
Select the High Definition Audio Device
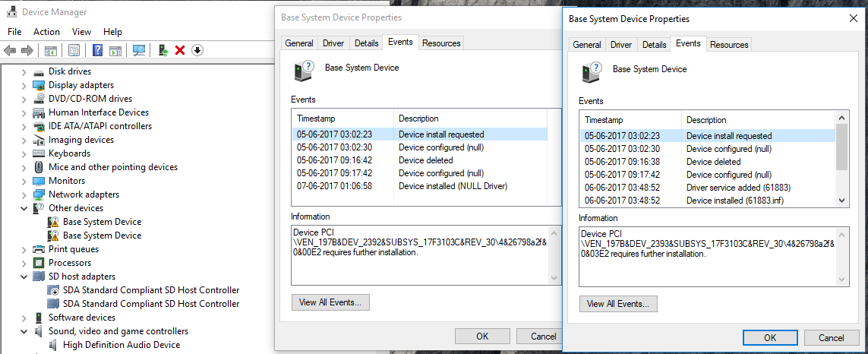click(x=122, y=345)
